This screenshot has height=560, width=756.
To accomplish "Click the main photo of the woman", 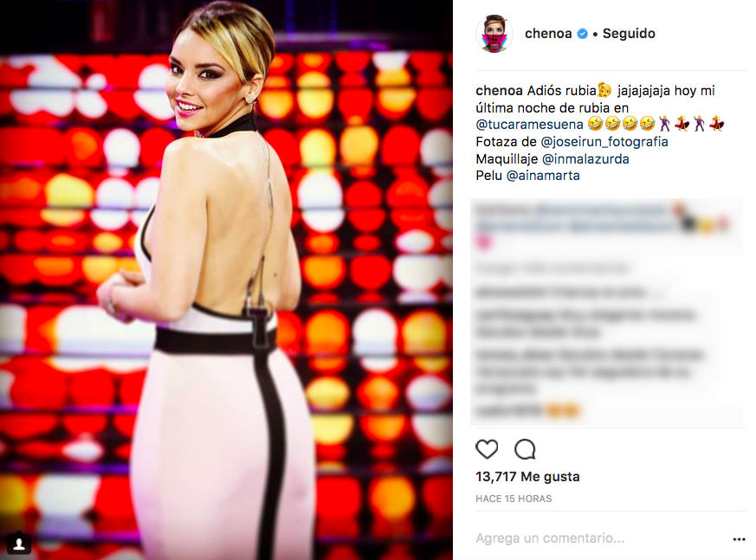I will [226, 280].
